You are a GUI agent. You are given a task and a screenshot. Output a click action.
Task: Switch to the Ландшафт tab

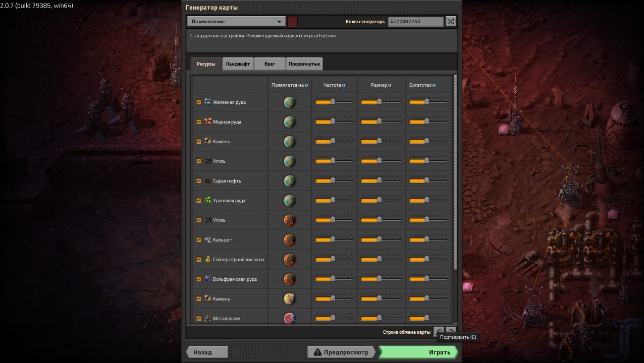238,64
